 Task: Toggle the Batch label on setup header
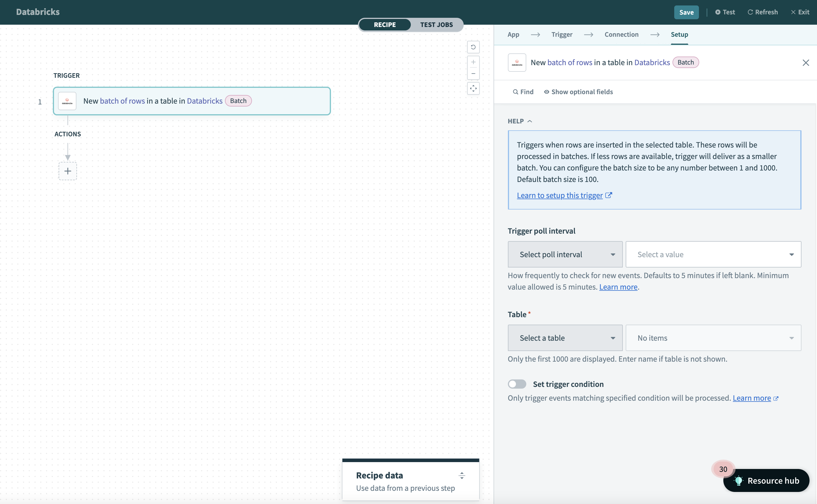click(686, 62)
